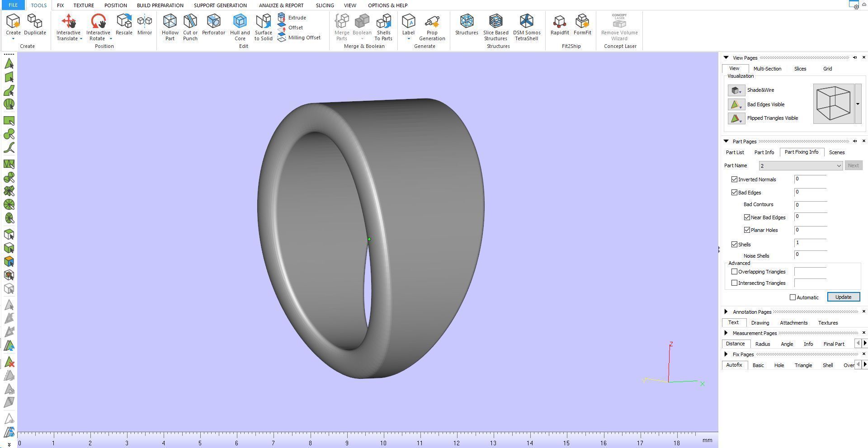Expand the Fix Pages panel
This screenshot has width=868, height=448.
(x=726, y=354)
